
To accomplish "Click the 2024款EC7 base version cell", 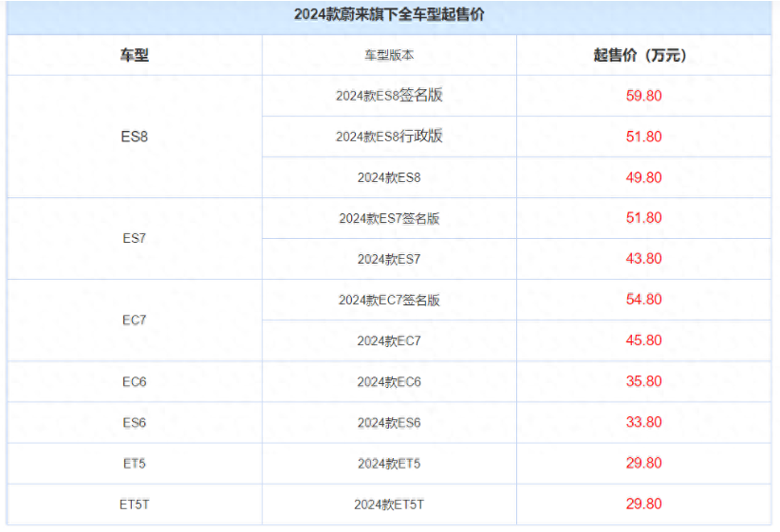I will (x=389, y=341).
